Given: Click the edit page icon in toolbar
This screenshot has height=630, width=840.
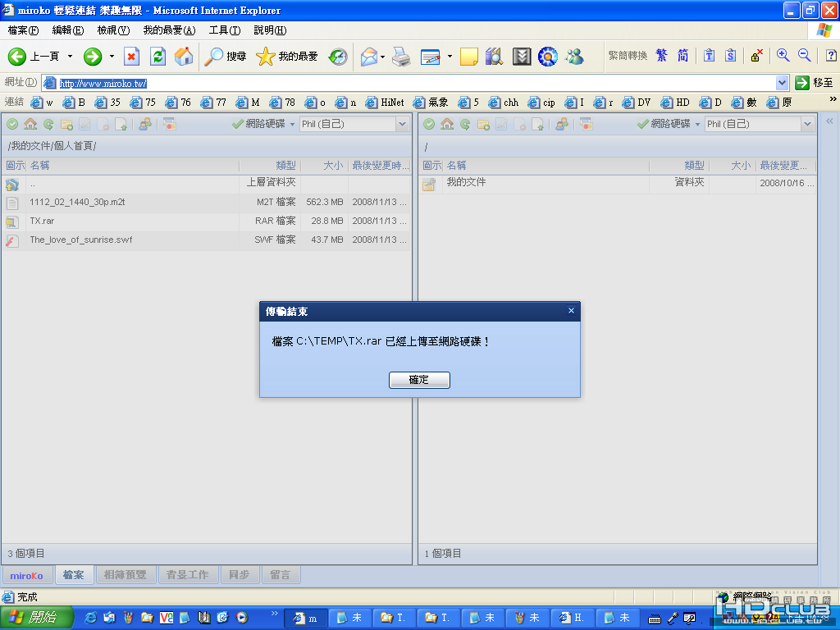Looking at the screenshot, I should pyautogui.click(x=430, y=56).
